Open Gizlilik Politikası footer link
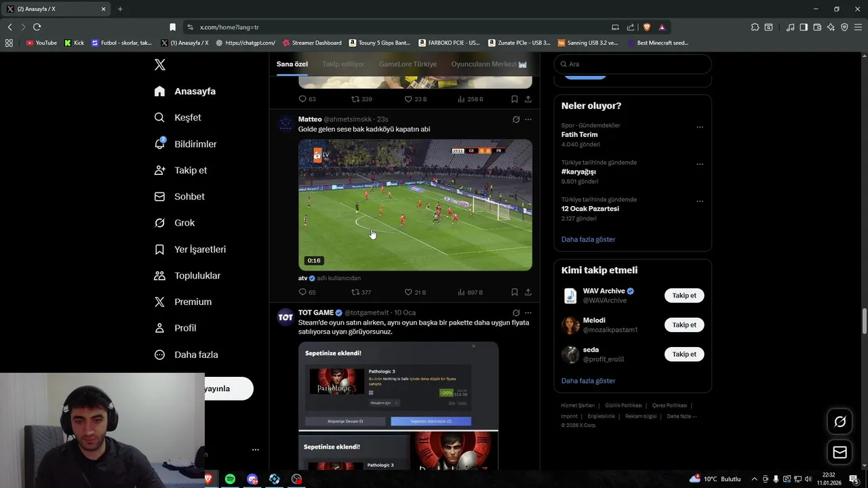 tap(623, 405)
